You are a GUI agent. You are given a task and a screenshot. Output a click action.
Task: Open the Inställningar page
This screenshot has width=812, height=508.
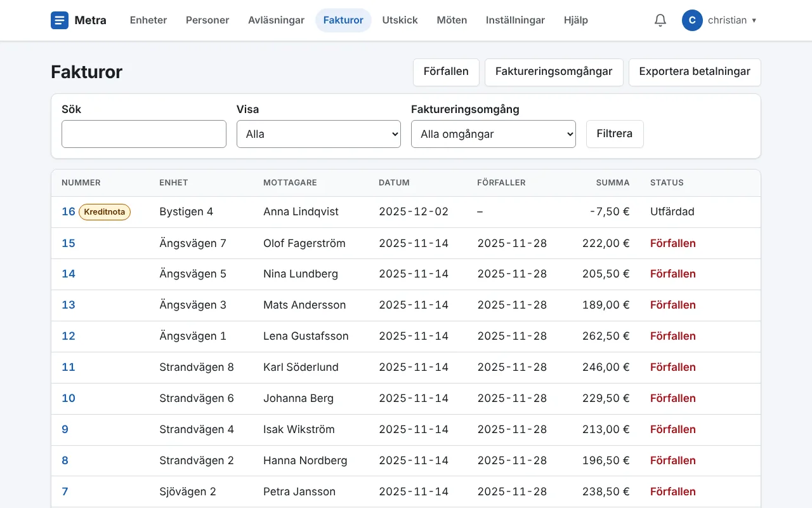515,20
